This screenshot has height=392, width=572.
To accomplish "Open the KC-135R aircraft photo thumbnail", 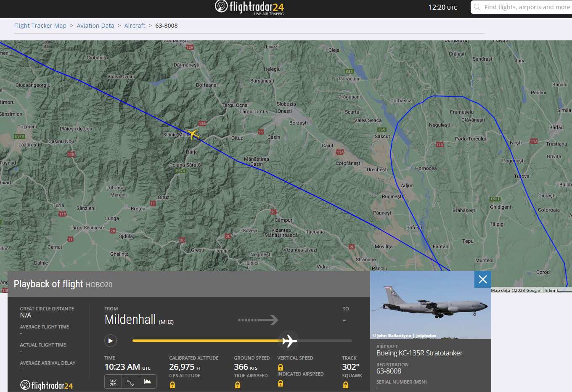I will point(431,305).
